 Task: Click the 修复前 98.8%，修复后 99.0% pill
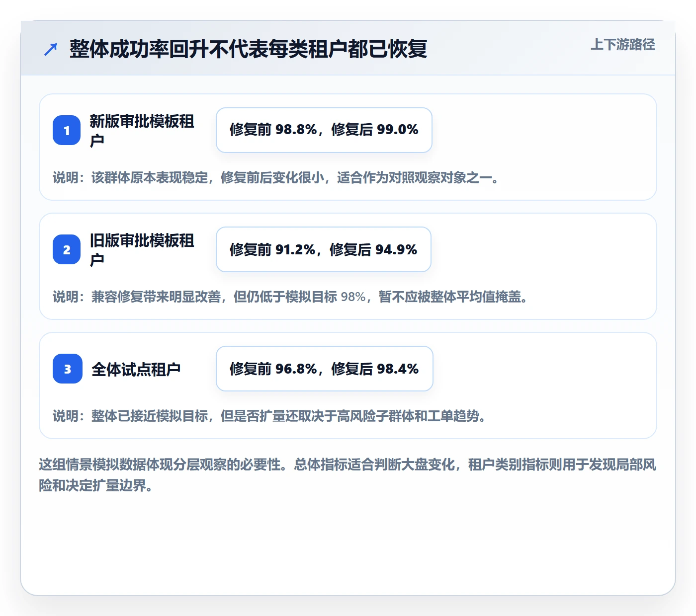(324, 130)
